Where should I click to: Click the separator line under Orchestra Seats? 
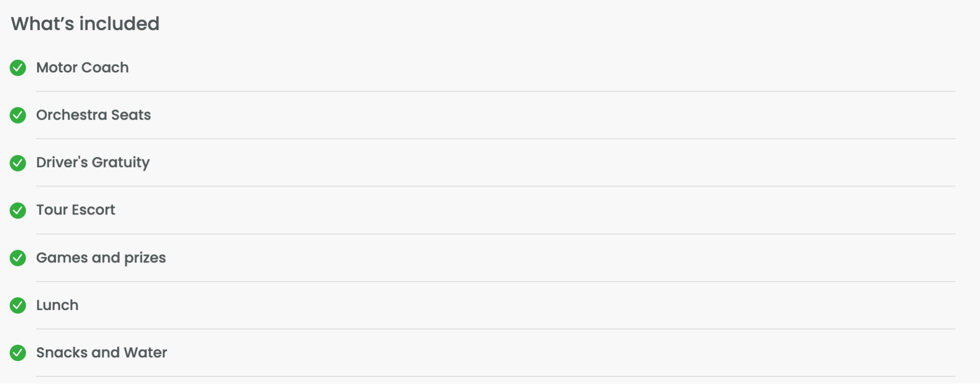click(496, 139)
